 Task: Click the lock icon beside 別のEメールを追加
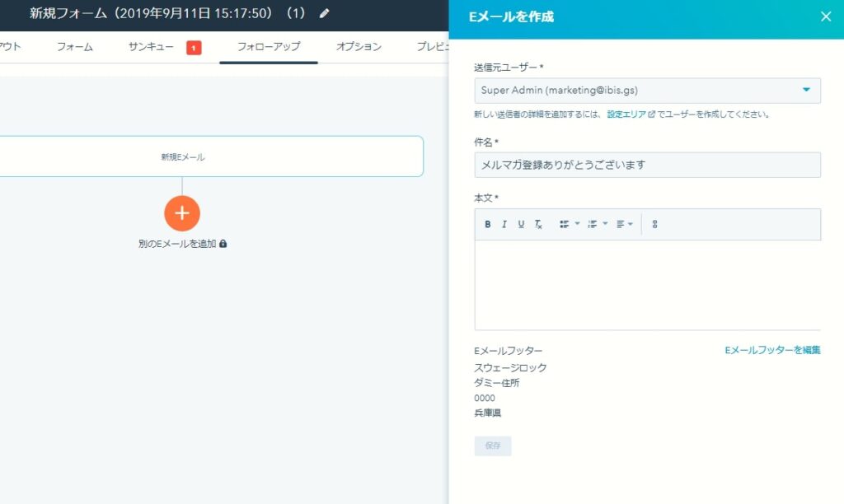[223, 244]
